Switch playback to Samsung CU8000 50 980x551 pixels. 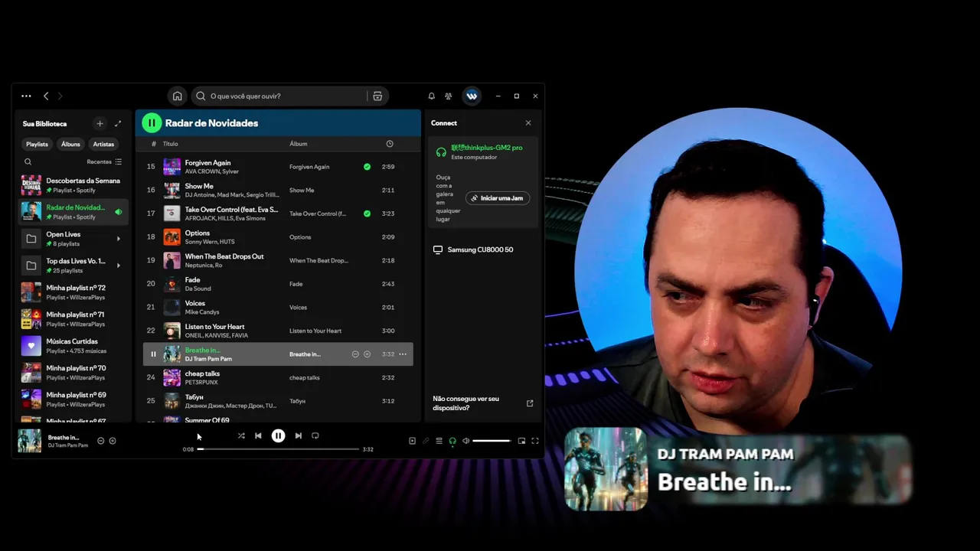[483, 249]
